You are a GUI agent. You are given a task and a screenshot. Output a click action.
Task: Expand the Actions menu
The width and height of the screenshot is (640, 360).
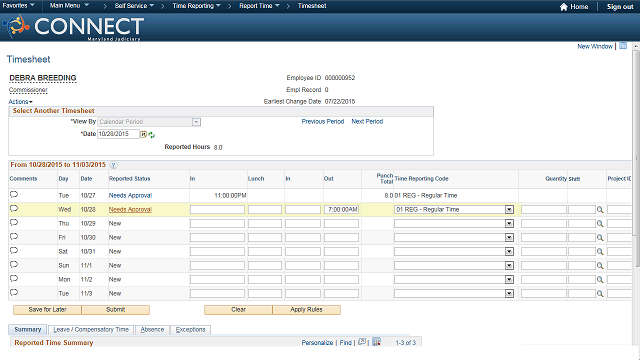20,102
